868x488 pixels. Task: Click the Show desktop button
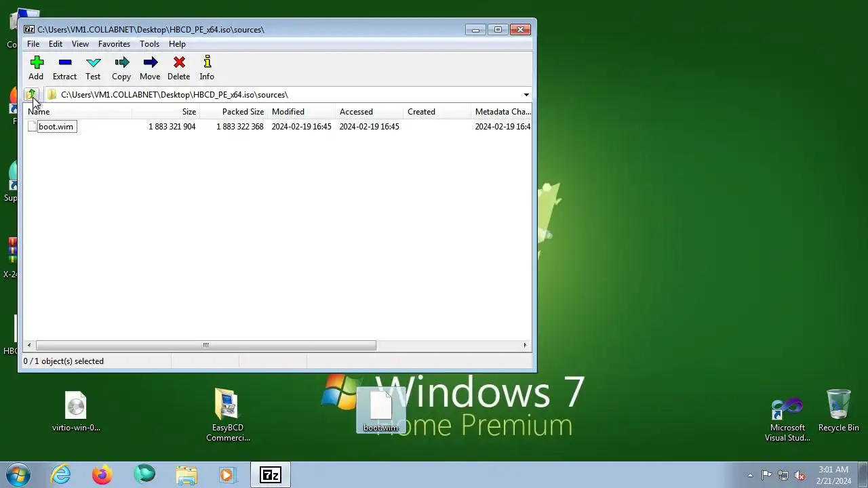click(x=863, y=475)
